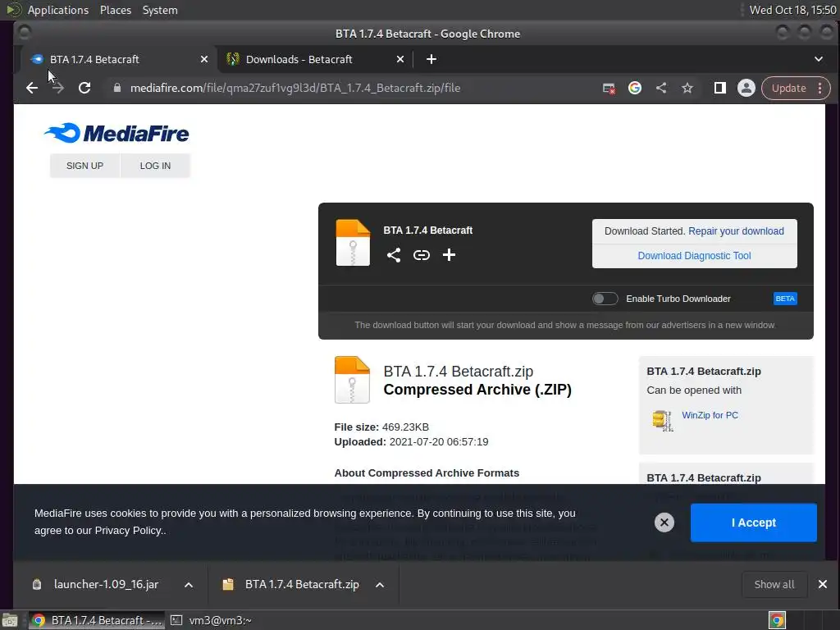Open the Download Diagnostic Tool link
840x630 pixels.
tap(694, 256)
